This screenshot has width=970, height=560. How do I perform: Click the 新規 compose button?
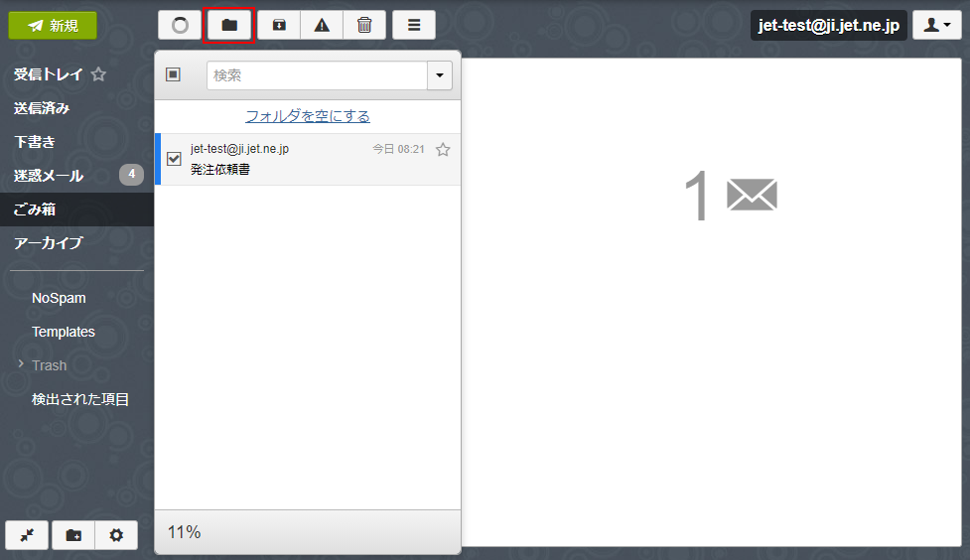pos(53,25)
